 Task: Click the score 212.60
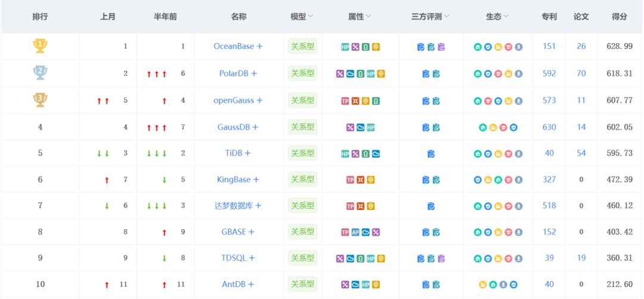[x=620, y=284]
